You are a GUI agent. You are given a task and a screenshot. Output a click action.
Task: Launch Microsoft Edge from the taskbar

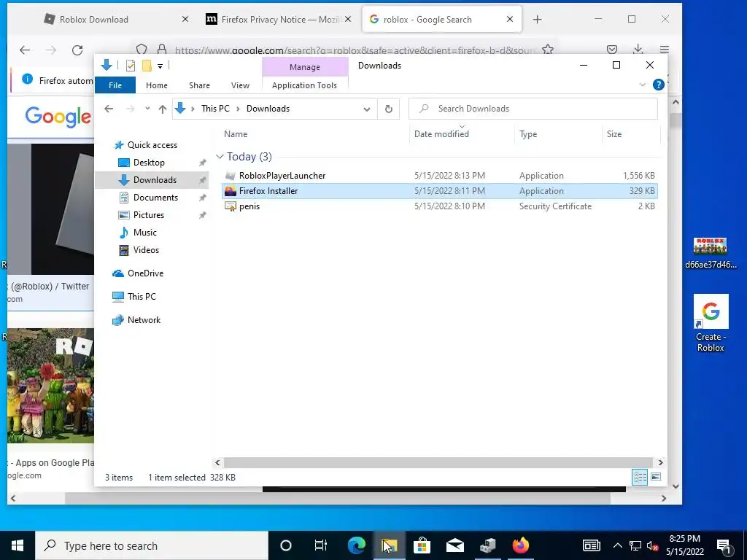coord(356,545)
